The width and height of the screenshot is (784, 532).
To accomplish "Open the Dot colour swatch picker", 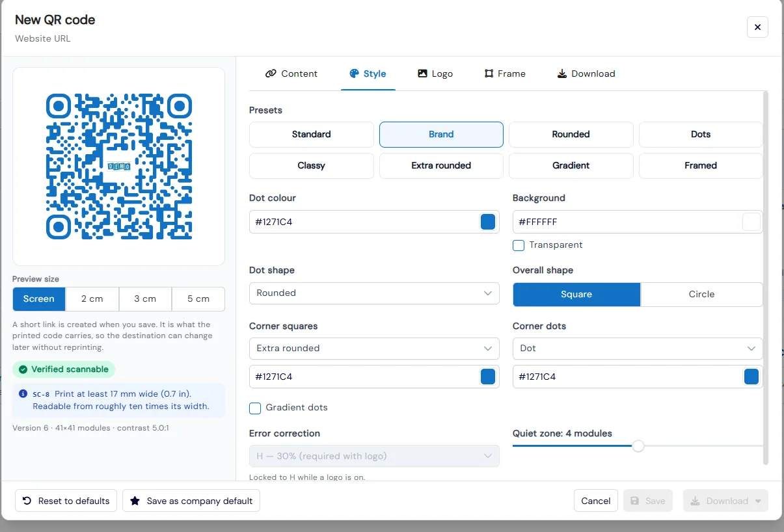I will tap(488, 222).
